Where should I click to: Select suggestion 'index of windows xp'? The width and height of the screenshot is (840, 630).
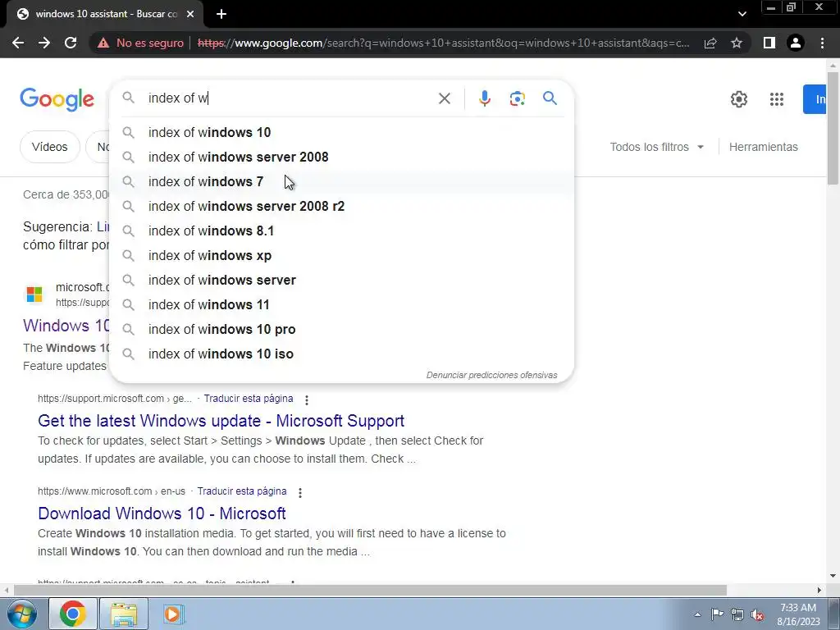coord(341,256)
